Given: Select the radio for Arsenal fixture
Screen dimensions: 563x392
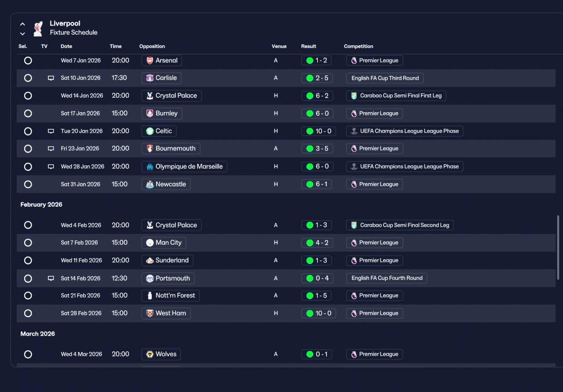Looking at the screenshot, I should 28,61.
